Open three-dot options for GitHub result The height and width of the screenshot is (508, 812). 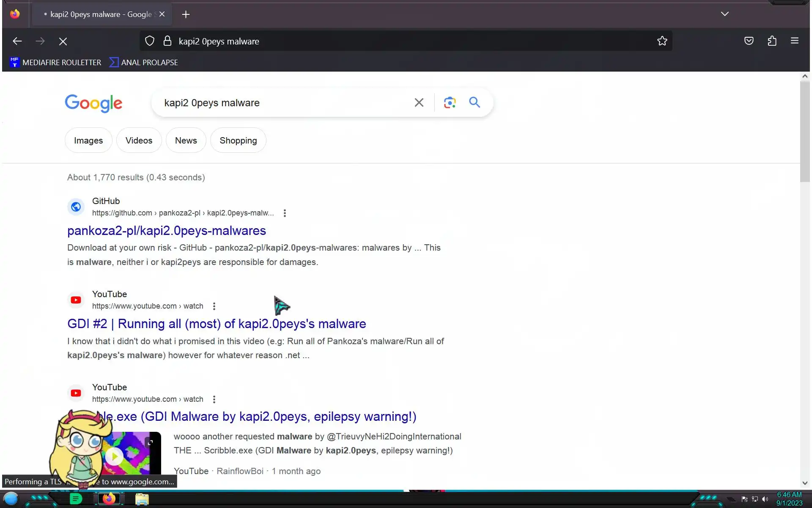pyautogui.click(x=285, y=213)
